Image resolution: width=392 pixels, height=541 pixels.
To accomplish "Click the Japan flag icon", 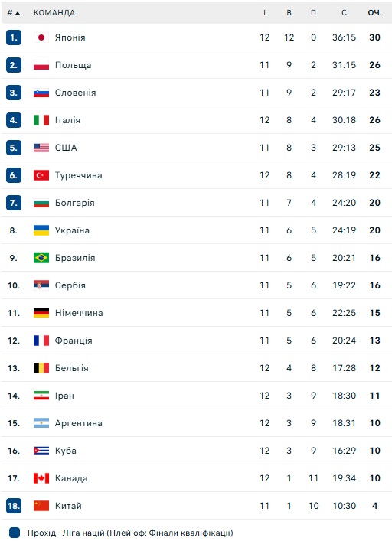I will pos(41,37).
